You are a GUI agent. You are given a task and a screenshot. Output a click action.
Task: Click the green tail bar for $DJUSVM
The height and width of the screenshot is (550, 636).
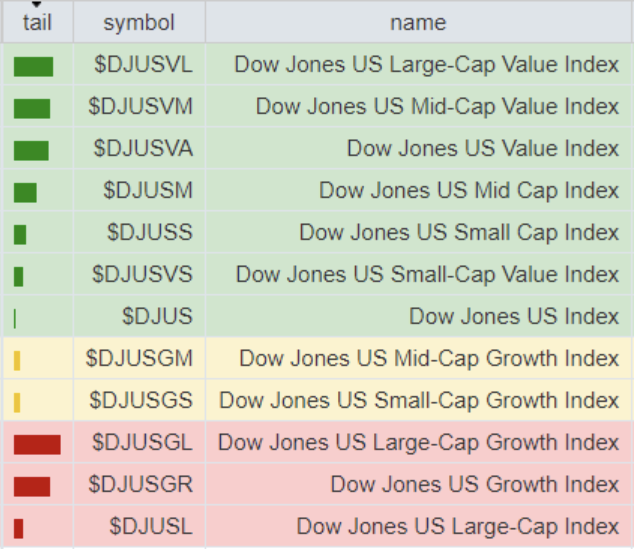32,109
